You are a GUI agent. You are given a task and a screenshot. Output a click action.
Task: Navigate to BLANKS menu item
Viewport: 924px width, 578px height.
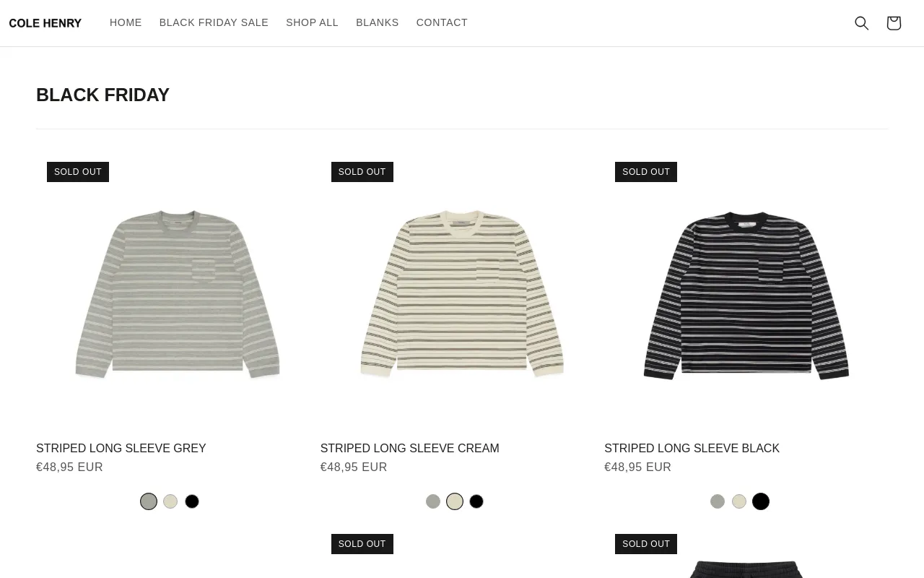tap(378, 22)
